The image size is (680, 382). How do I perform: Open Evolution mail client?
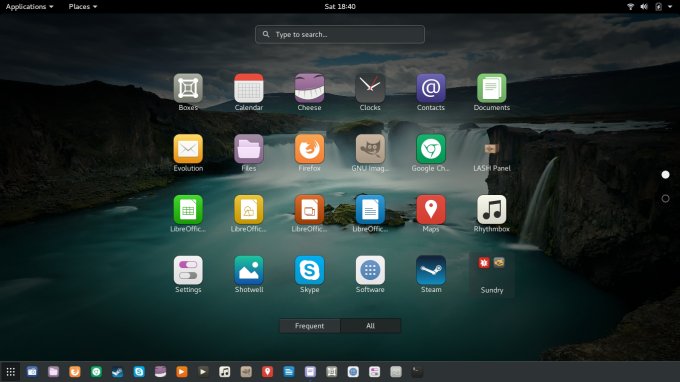188,149
